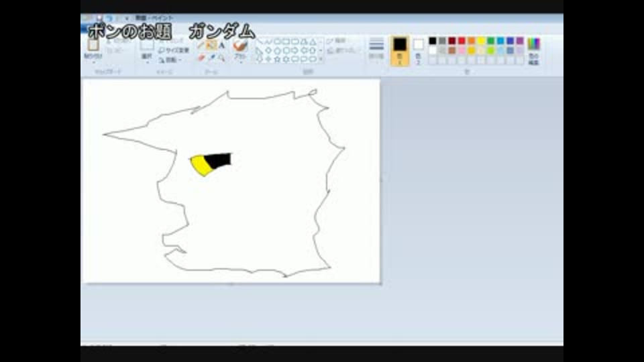
Task: Open Edit colors (色の編集)
Action: coord(533,51)
